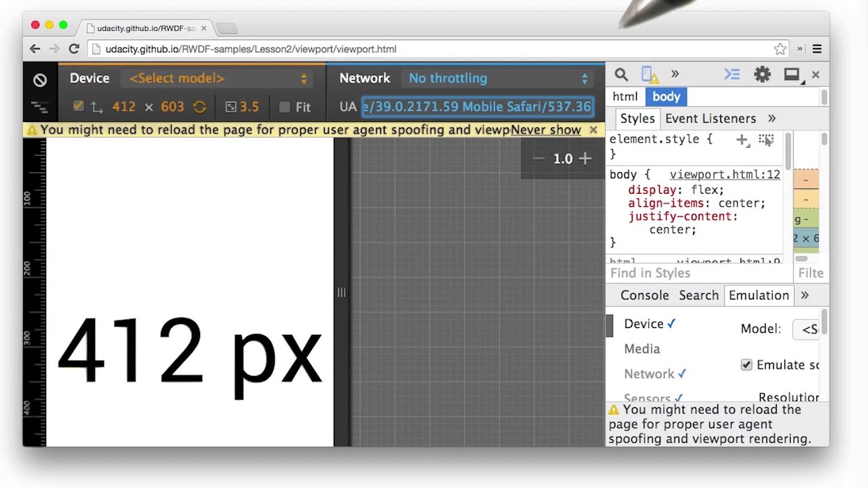
Task: Open the media queries inspector icon
Action: click(x=40, y=107)
